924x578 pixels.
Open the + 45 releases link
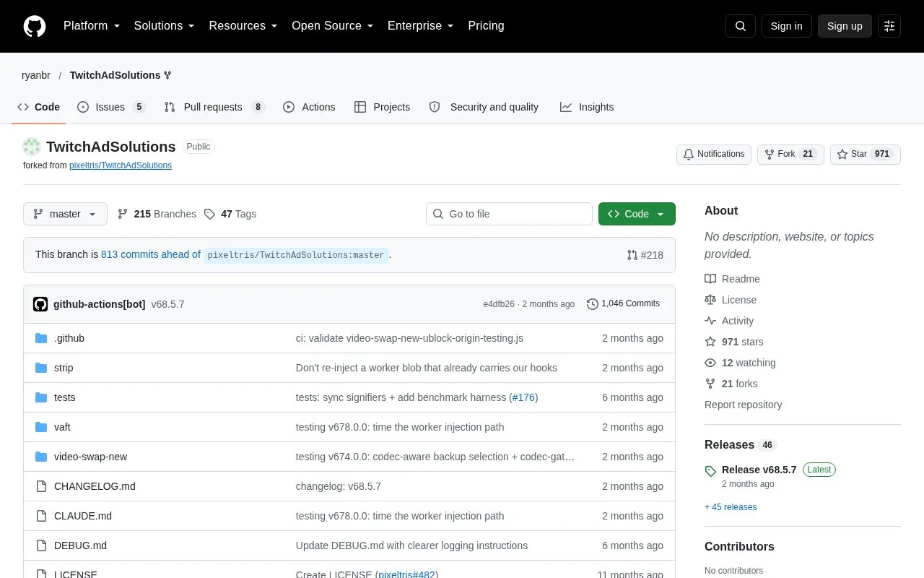(x=731, y=507)
